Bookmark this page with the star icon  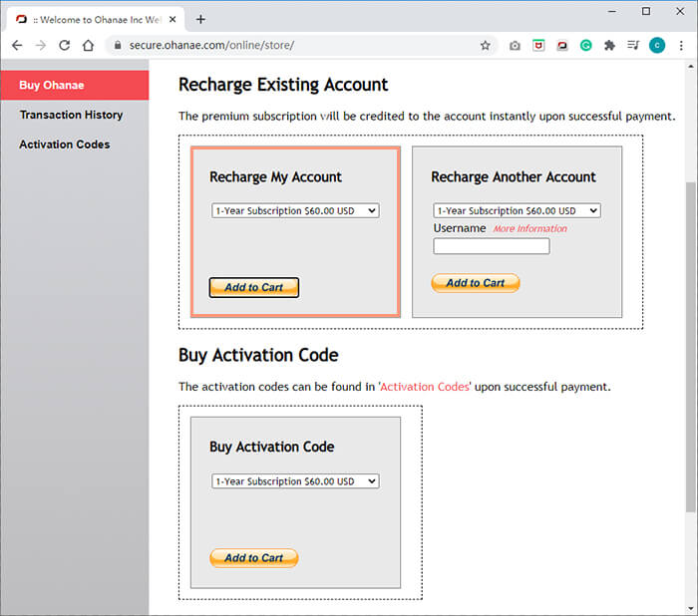[486, 45]
